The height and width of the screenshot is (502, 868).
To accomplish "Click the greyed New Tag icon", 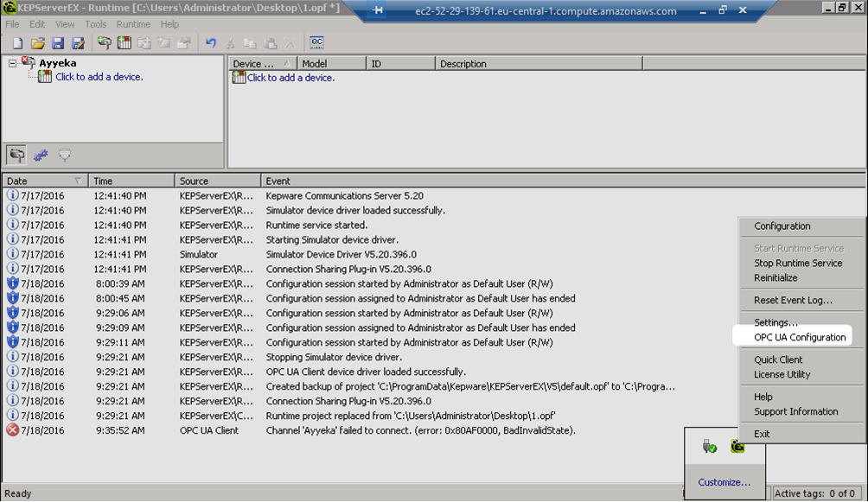I will point(164,43).
